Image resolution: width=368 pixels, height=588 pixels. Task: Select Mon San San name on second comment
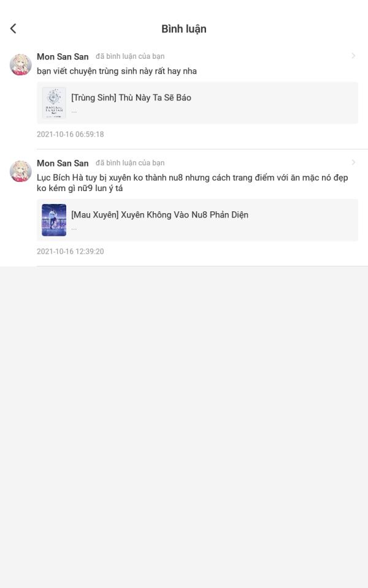(63, 163)
